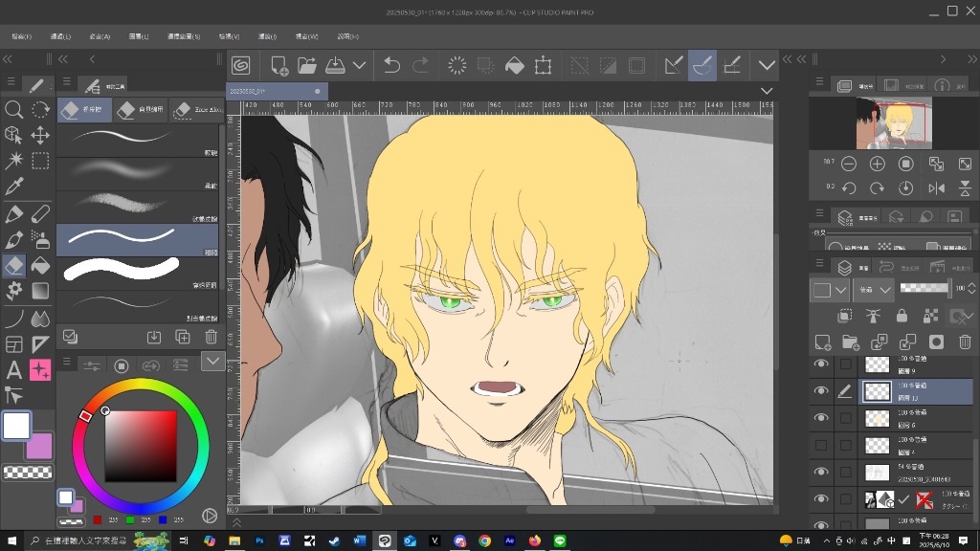Select the Eyedropper tool
The height and width of the screenshot is (551, 980).
click(x=13, y=187)
